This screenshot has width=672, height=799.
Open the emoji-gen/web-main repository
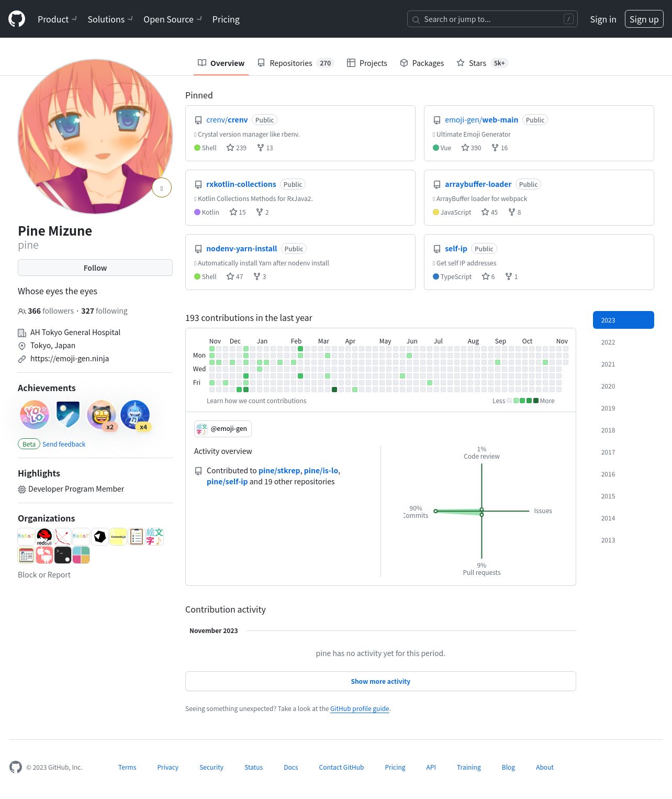click(x=481, y=120)
